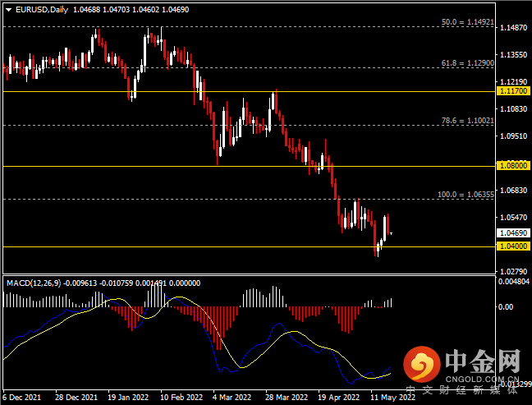Image resolution: width=532 pixels, height=405 pixels.
Task: Select the price axis value 1.09510
Action: 514,136
